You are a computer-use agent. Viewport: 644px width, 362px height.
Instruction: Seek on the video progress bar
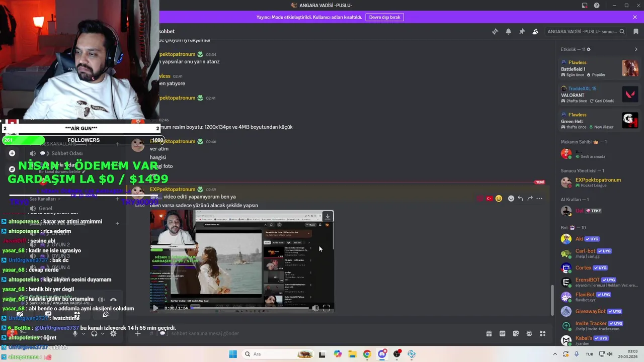[x=250, y=308]
